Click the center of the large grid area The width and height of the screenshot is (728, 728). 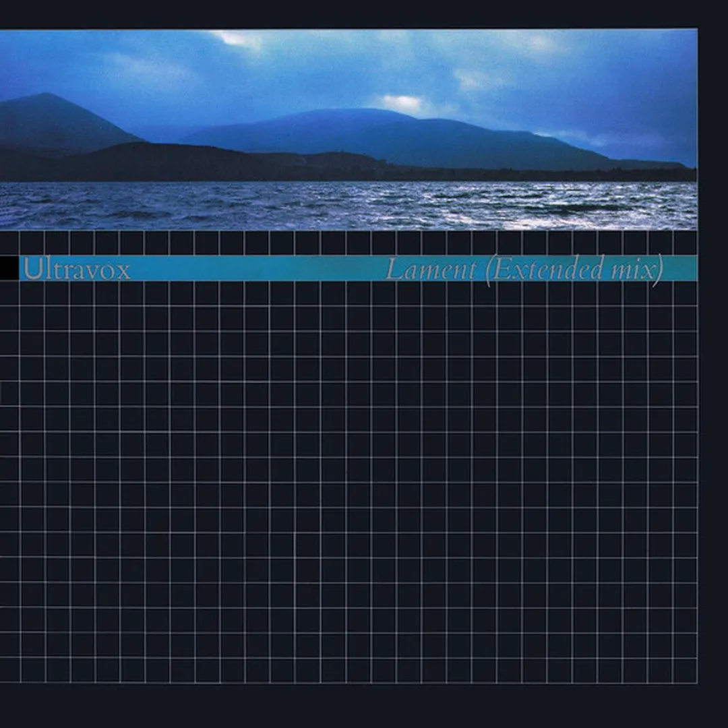coord(348,482)
